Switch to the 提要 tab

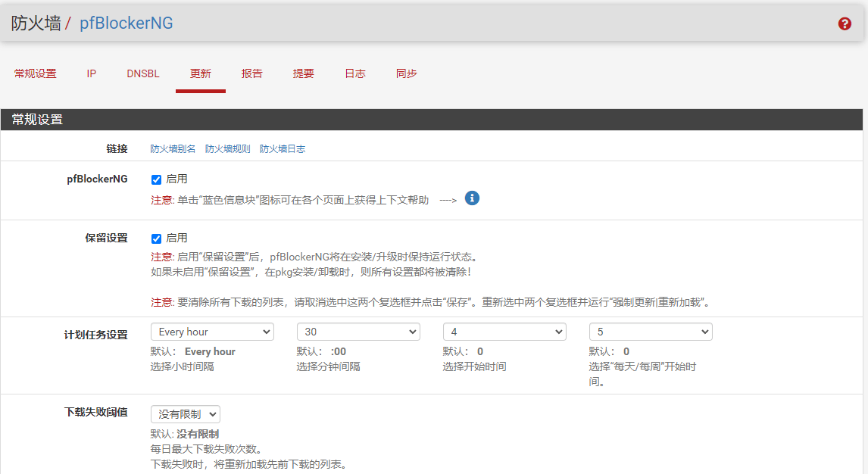tap(304, 73)
